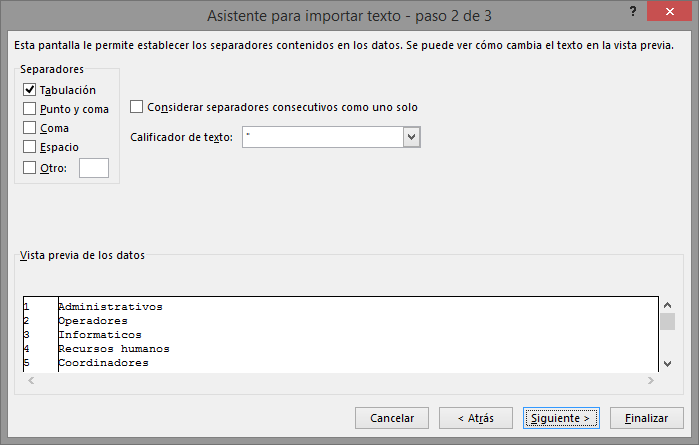The image size is (699, 445).
Task: Click the preview's vertical scrollbar thumb
Action: (x=667, y=321)
